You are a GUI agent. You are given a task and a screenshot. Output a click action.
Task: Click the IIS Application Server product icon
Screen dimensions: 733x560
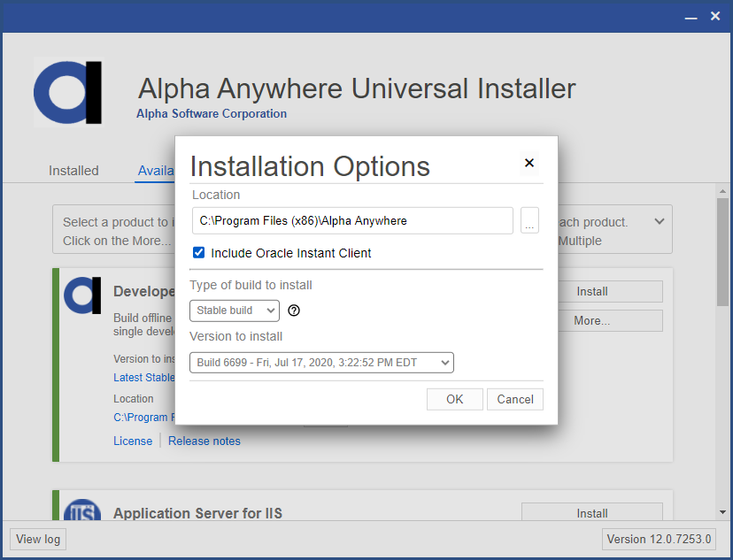[82, 510]
